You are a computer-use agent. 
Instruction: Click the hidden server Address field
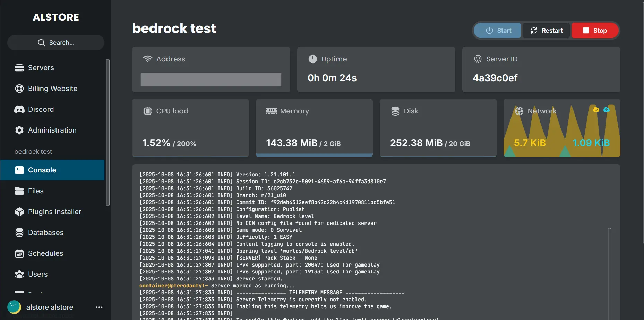211,79
